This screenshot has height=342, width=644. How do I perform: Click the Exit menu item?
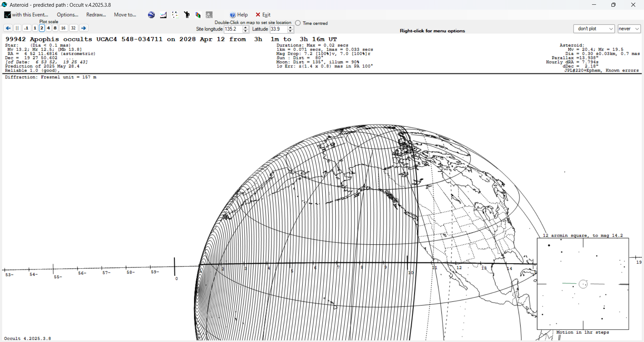pyautogui.click(x=263, y=15)
